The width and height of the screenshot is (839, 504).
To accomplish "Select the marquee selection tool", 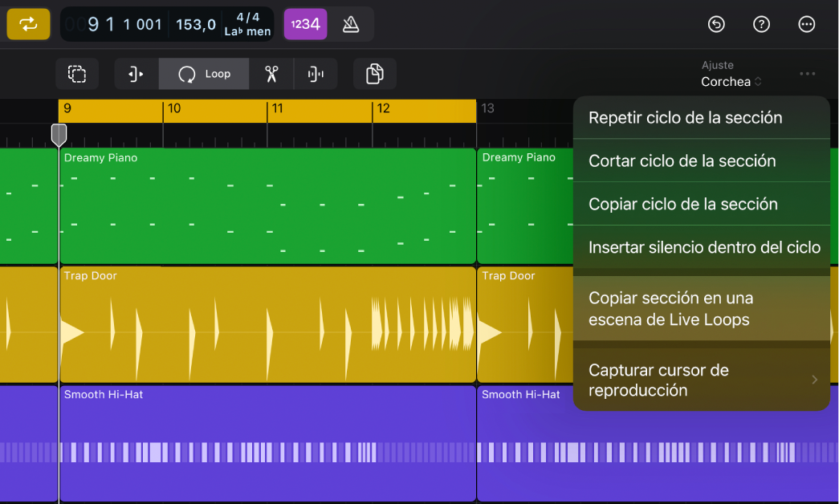I will pyautogui.click(x=77, y=73).
